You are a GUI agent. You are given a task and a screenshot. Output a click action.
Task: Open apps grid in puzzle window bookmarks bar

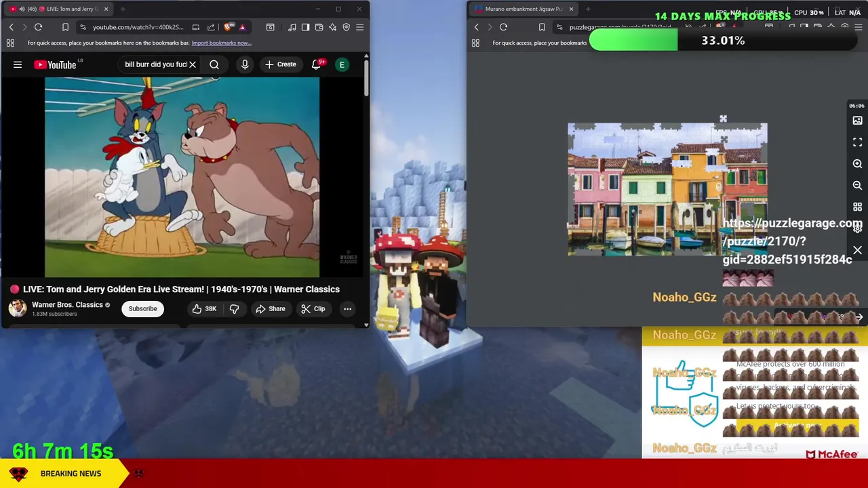click(x=475, y=43)
